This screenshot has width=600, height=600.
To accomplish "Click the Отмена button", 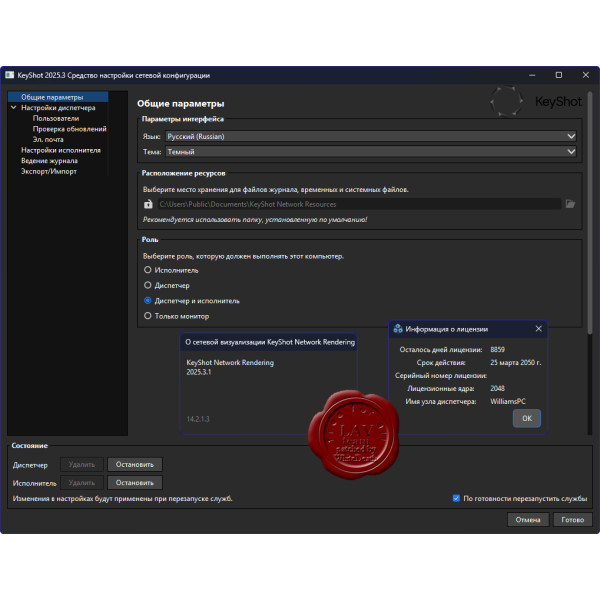I will pos(528,520).
